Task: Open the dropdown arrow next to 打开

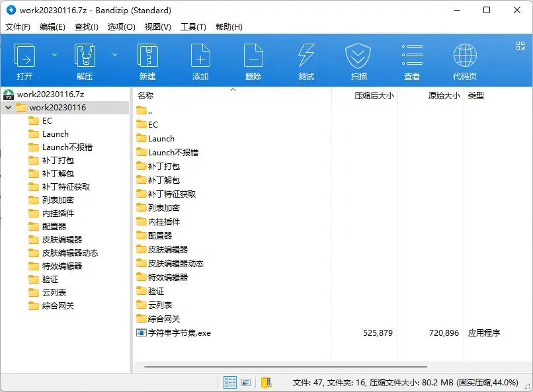Action: click(54, 55)
